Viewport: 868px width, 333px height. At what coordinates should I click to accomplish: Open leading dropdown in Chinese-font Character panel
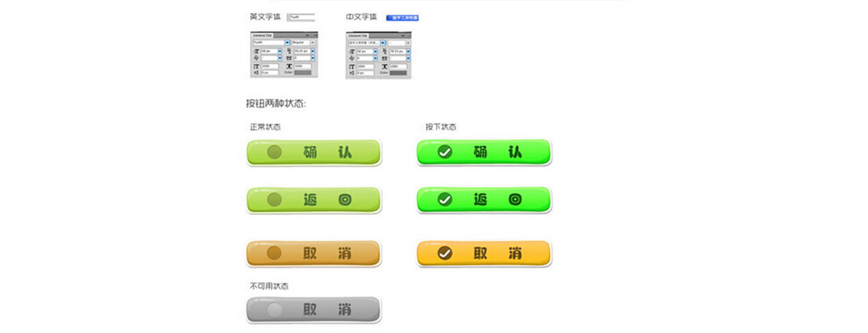click(408, 52)
